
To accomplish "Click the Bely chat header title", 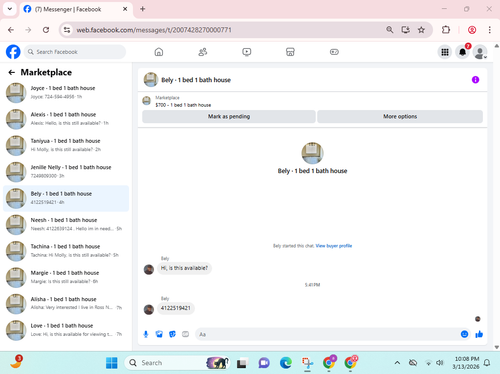I will tap(196, 80).
